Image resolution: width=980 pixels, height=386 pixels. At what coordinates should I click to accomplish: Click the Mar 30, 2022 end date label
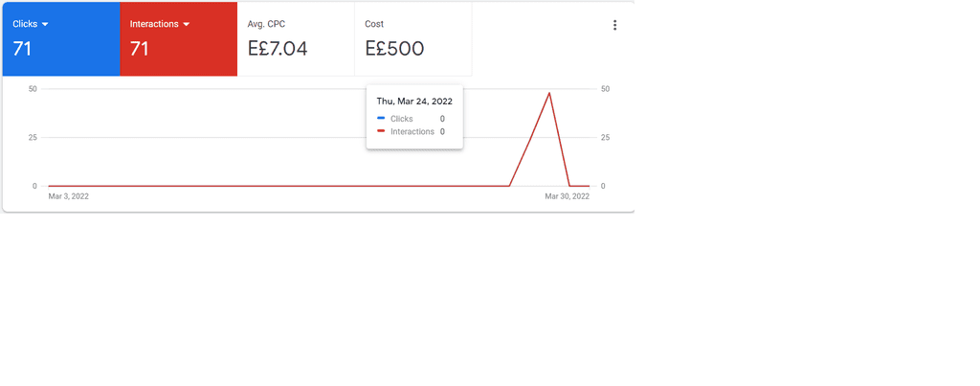point(567,196)
